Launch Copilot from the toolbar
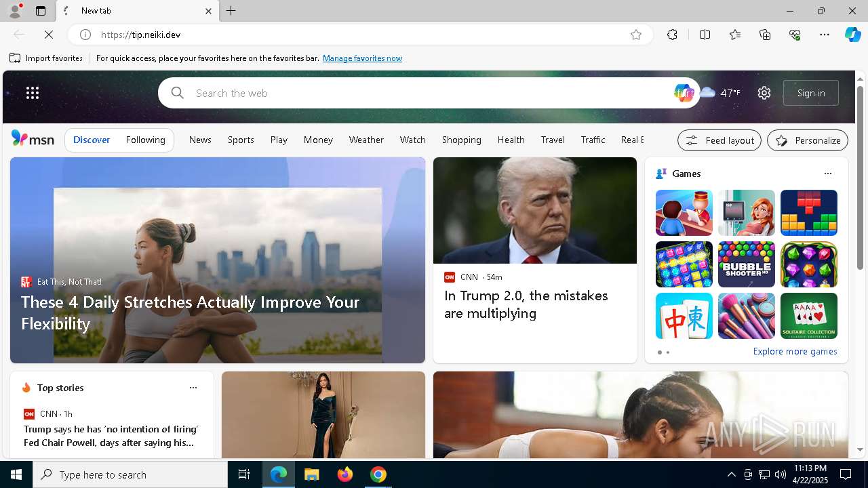 click(x=852, y=35)
